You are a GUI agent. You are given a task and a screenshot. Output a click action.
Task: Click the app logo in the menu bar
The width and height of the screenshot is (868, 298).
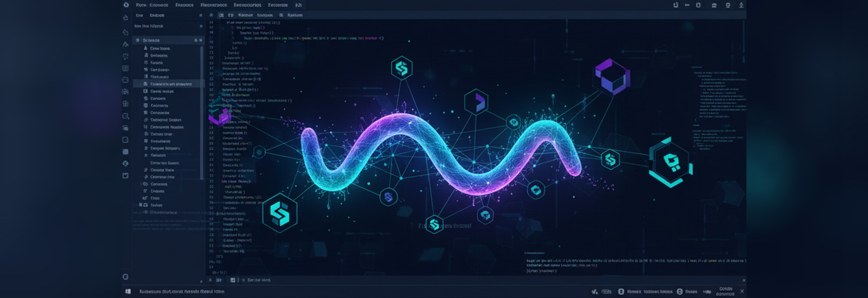(126, 5)
